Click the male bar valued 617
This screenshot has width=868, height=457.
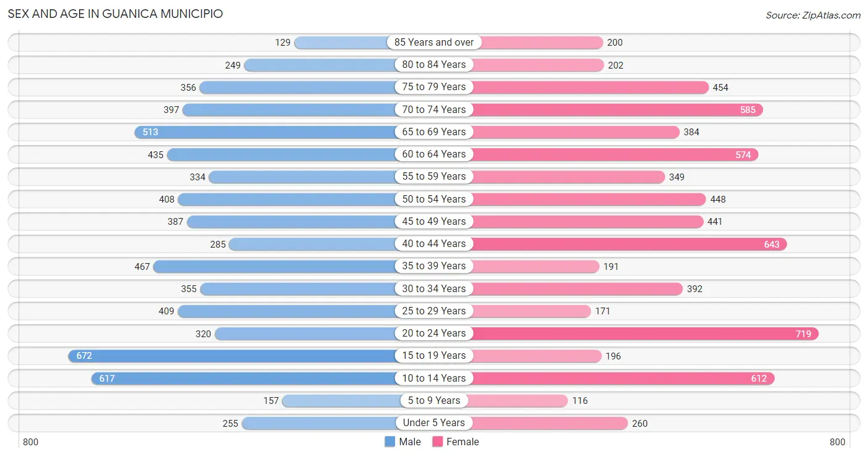263,378
